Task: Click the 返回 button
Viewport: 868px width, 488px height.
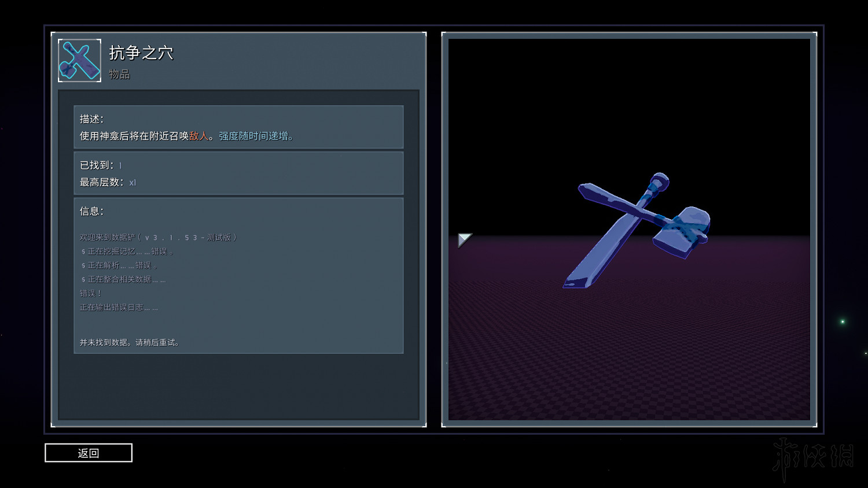Action: (x=89, y=453)
